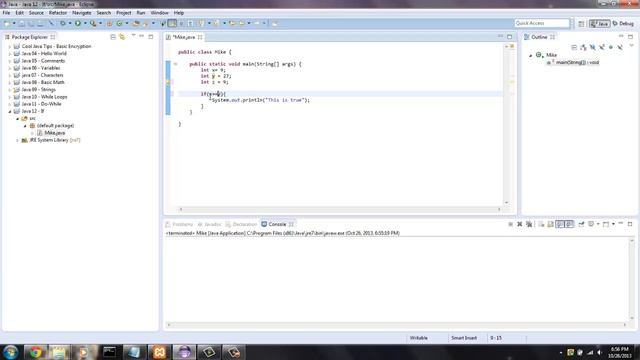Toggle Show Whitespace Characters toolbar button
Image resolution: width=640 pixels, height=360 pixels.
coord(190,23)
